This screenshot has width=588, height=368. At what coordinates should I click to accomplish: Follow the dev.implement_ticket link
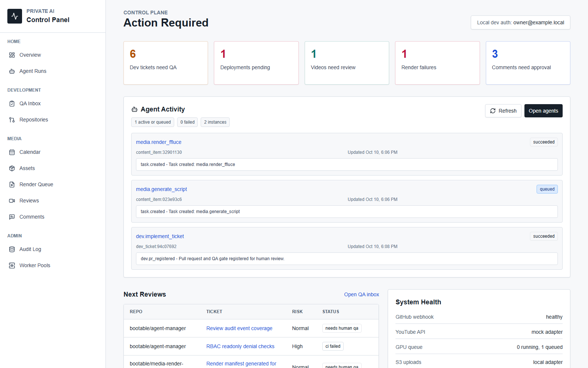[x=160, y=236]
